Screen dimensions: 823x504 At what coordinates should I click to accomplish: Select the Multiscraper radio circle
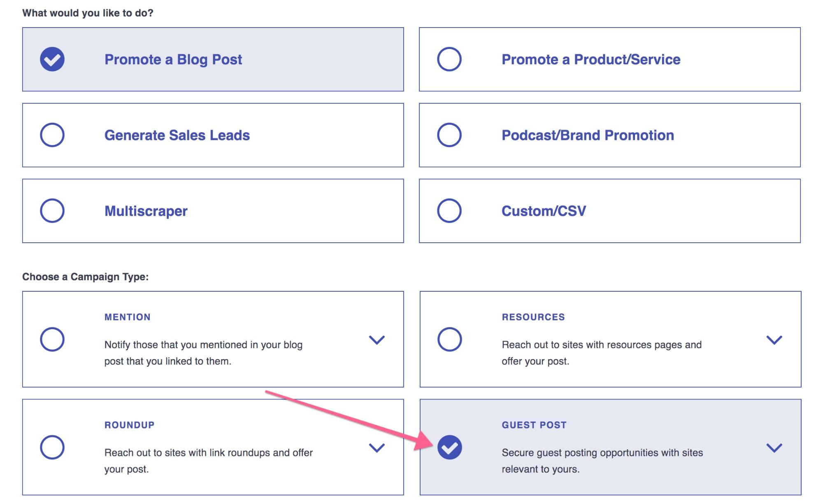(52, 211)
